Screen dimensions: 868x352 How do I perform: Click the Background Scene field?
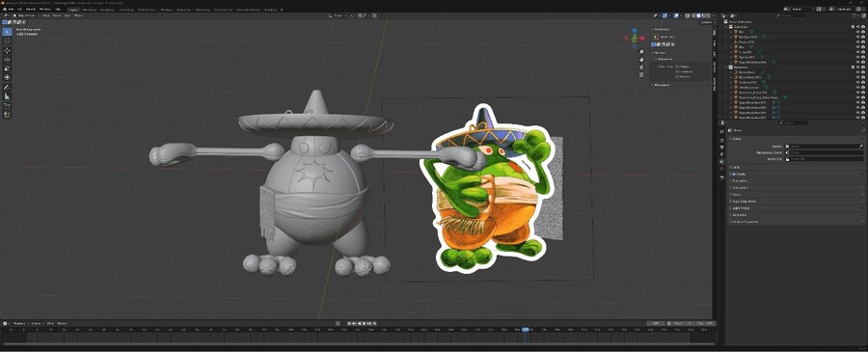point(824,152)
